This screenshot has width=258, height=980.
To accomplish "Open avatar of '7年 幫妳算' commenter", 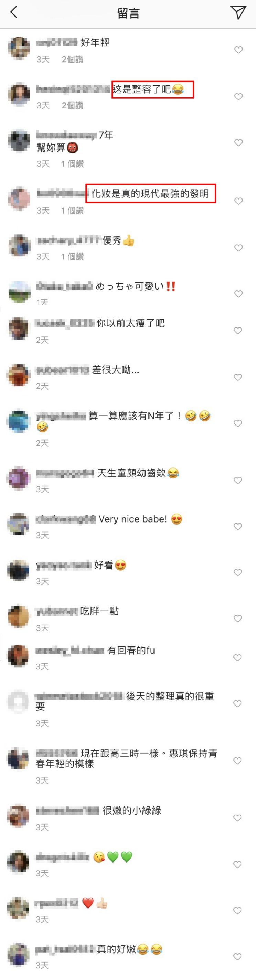I will [x=19, y=141].
